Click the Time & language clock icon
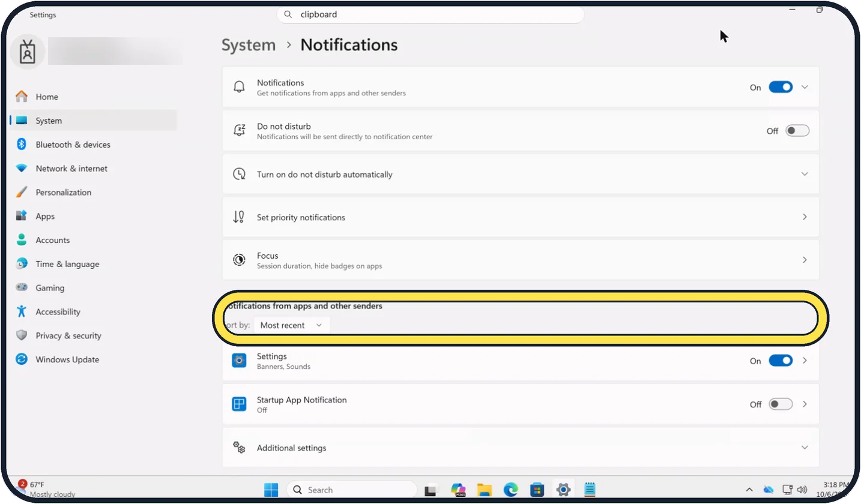The width and height of the screenshot is (861, 504). pyautogui.click(x=22, y=264)
